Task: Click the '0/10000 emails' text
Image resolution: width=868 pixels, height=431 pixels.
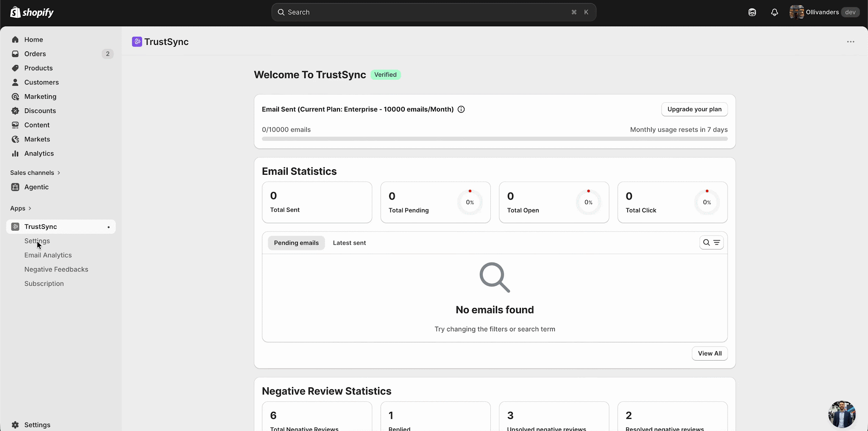Action: (x=286, y=130)
